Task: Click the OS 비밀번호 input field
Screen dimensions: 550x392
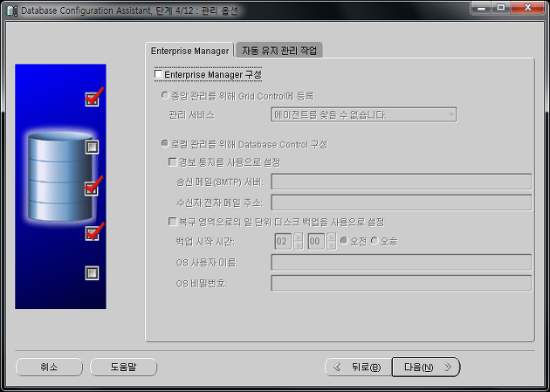Action: click(x=402, y=283)
